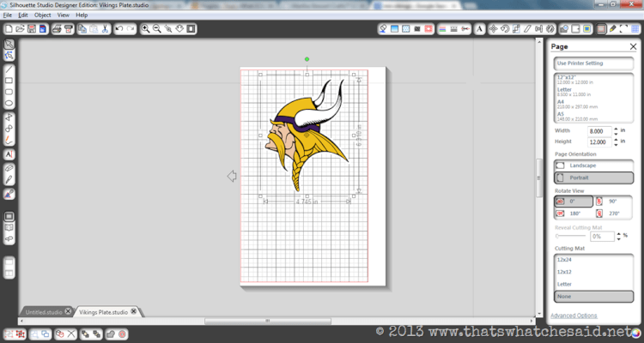Open the Advanced Options link
644x343 pixels.
(574, 316)
